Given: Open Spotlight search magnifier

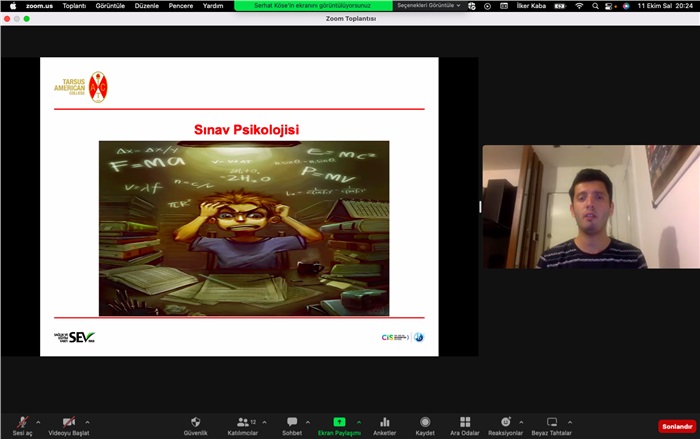Looking at the screenshot, I should point(595,6).
